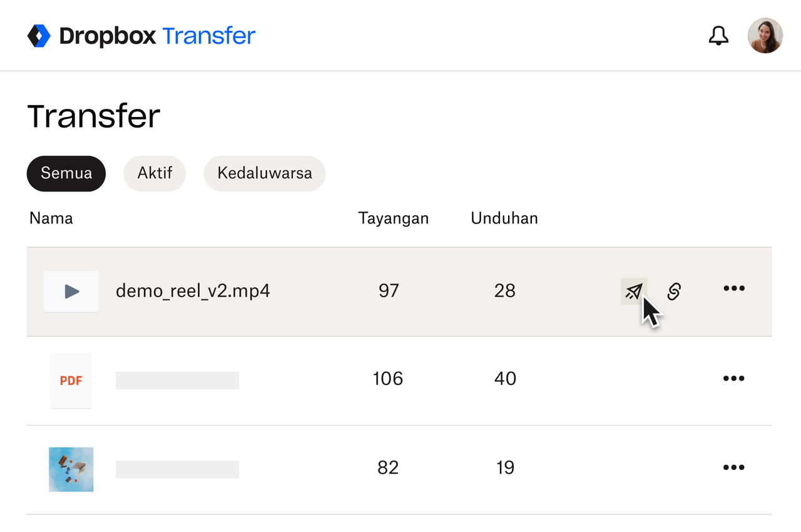Switch to the Transfer section
Image resolution: width=801 pixels, height=532 pixels.
[208, 36]
